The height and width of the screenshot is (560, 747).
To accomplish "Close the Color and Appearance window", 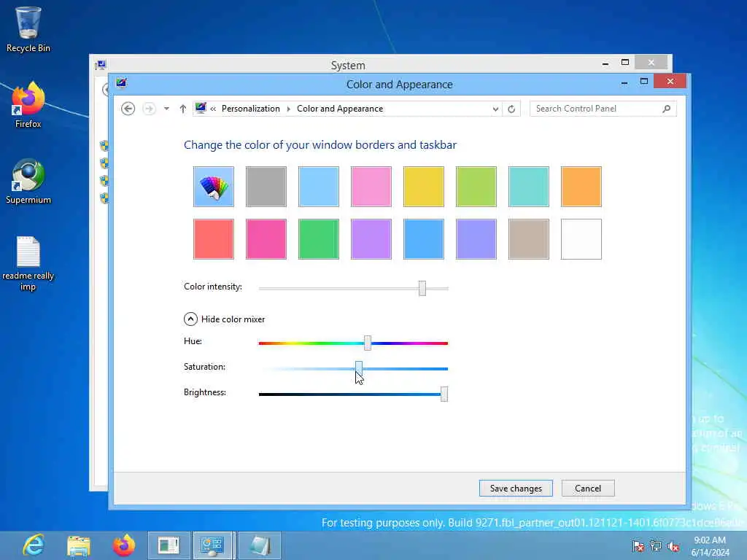I will 670,82.
